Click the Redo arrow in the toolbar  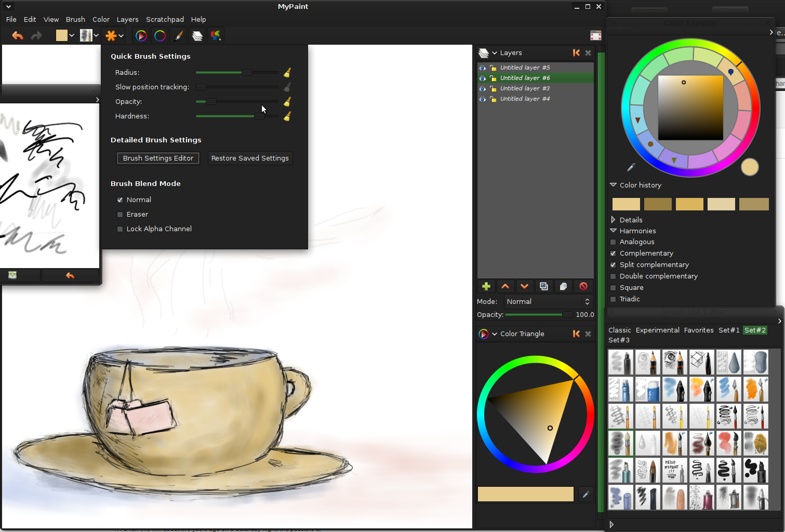36,35
